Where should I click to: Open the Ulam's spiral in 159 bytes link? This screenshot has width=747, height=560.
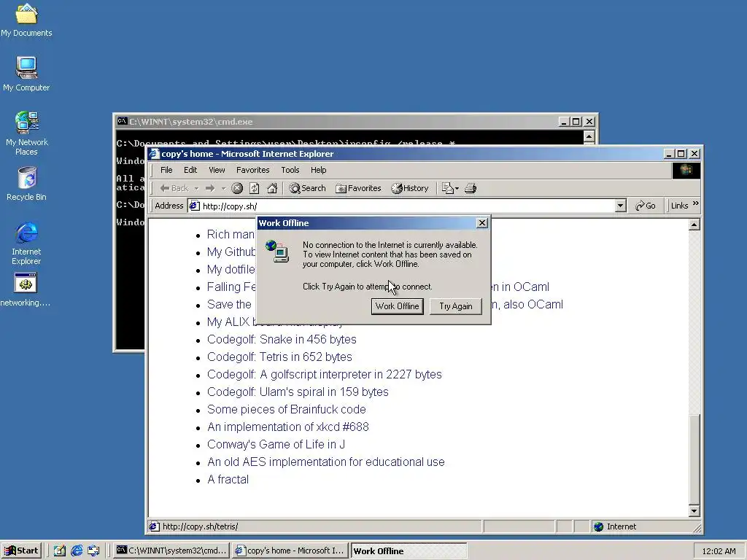click(298, 392)
